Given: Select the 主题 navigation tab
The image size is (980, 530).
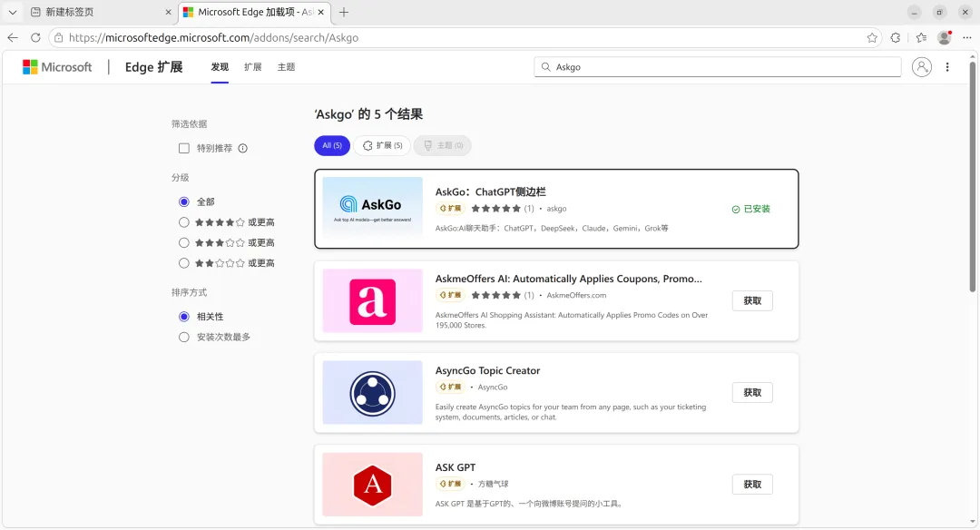Looking at the screenshot, I should pos(286,67).
